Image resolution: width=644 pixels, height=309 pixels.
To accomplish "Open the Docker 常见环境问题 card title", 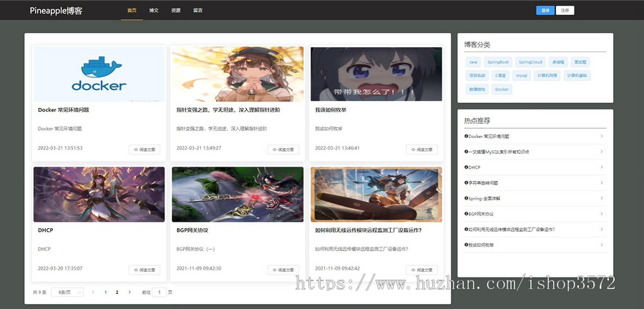I will click(63, 110).
